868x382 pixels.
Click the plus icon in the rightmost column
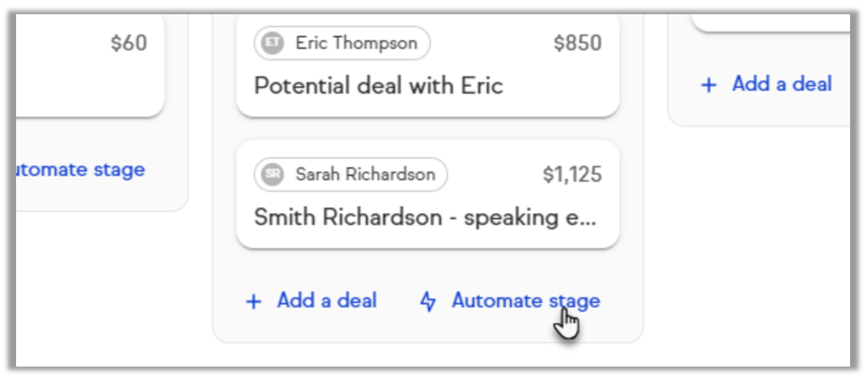[709, 85]
